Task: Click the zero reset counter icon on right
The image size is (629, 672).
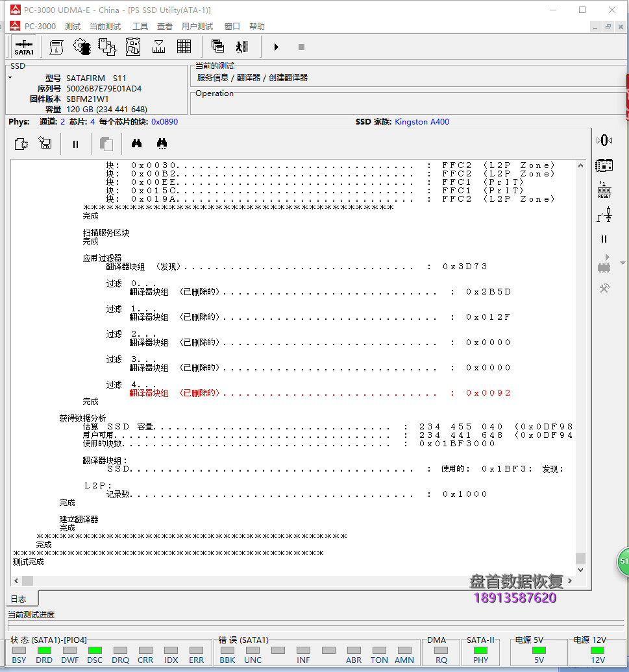Action: point(604,141)
